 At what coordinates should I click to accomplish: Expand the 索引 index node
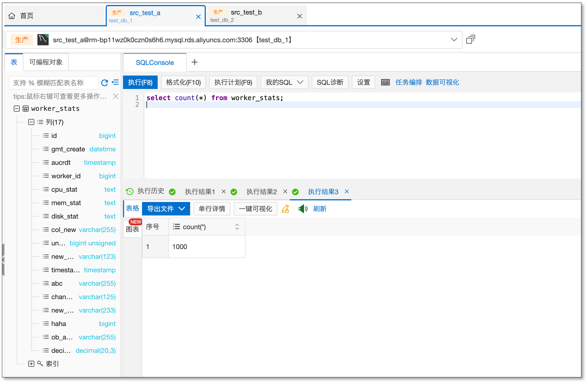[x=31, y=364]
